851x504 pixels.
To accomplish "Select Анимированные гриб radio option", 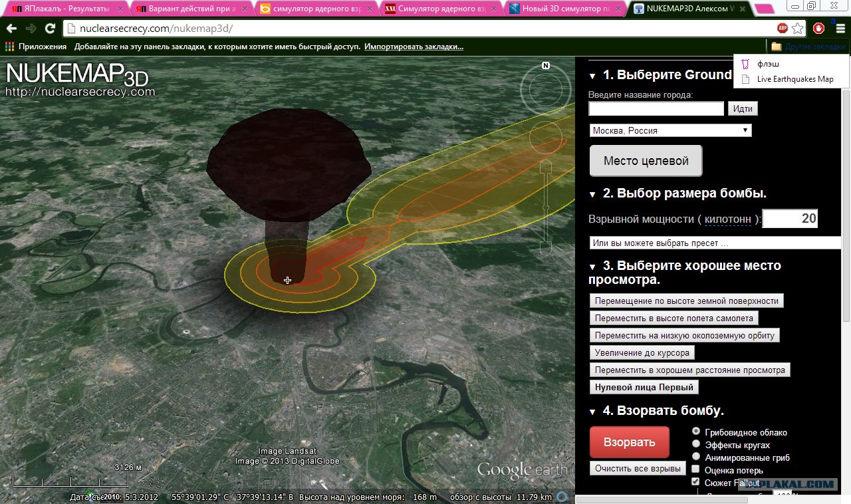I will pos(696,457).
